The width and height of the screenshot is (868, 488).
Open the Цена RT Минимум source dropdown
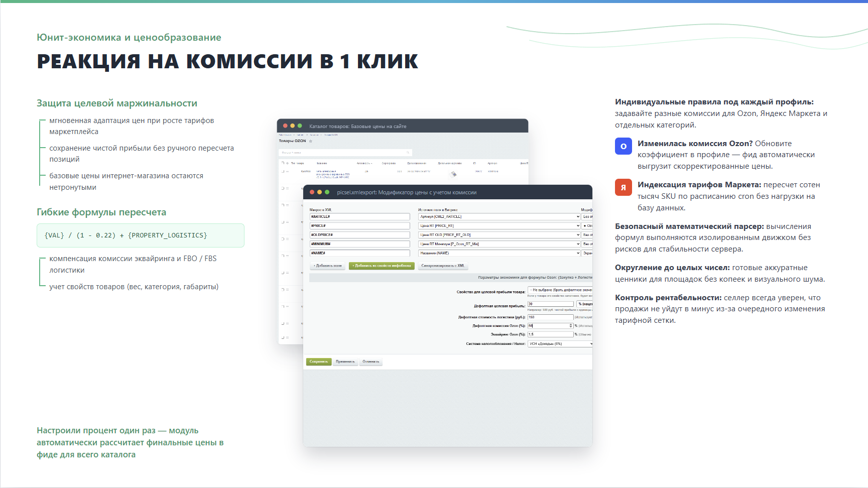(x=500, y=244)
